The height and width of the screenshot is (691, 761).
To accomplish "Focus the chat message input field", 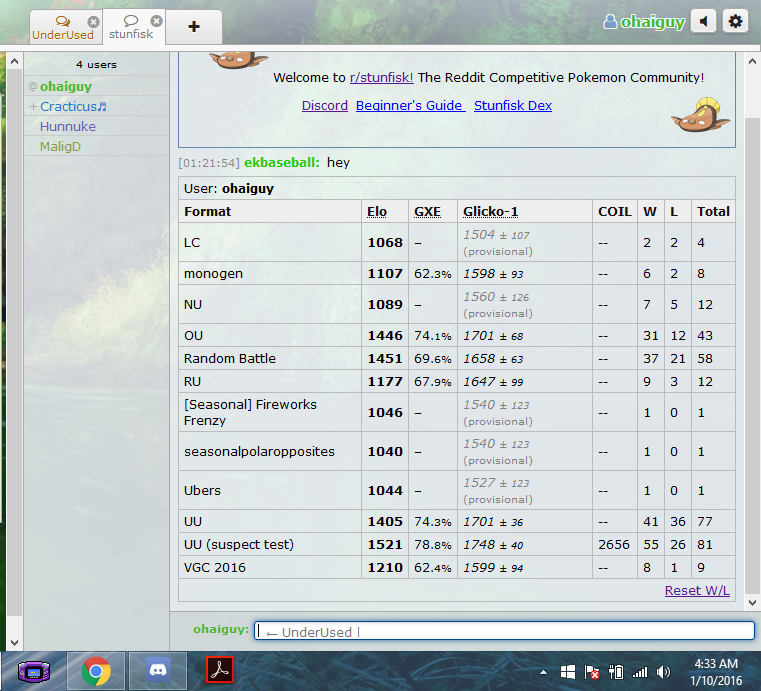I will tap(504, 631).
